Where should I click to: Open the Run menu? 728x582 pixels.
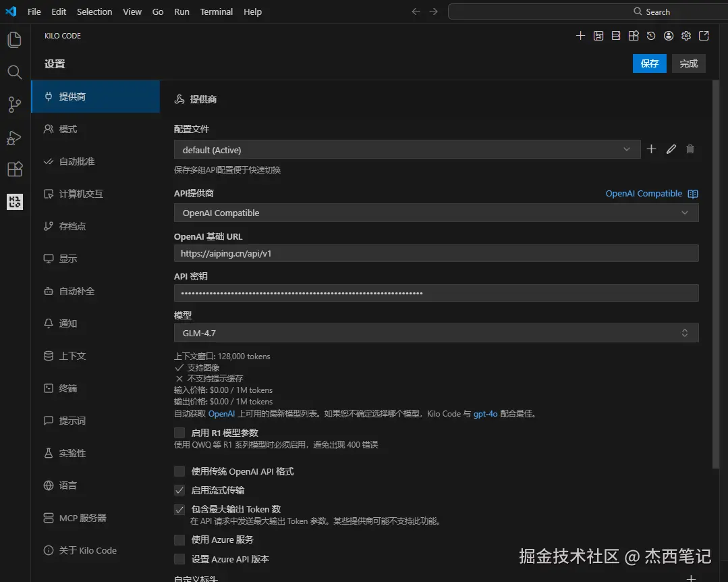[x=181, y=11]
